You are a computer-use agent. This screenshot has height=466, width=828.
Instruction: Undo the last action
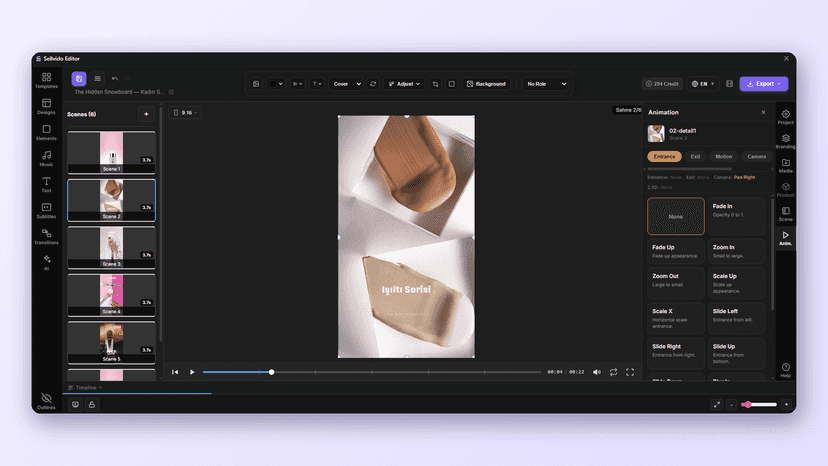pyautogui.click(x=115, y=79)
